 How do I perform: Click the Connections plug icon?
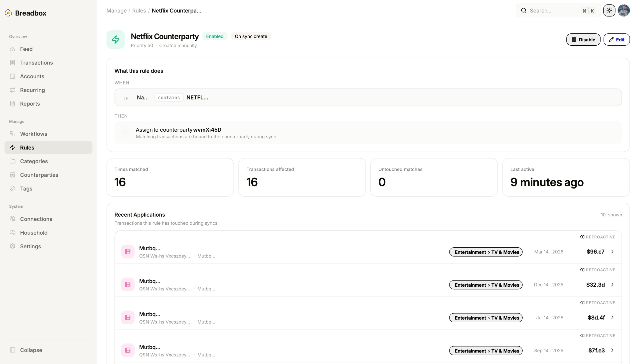(12, 219)
